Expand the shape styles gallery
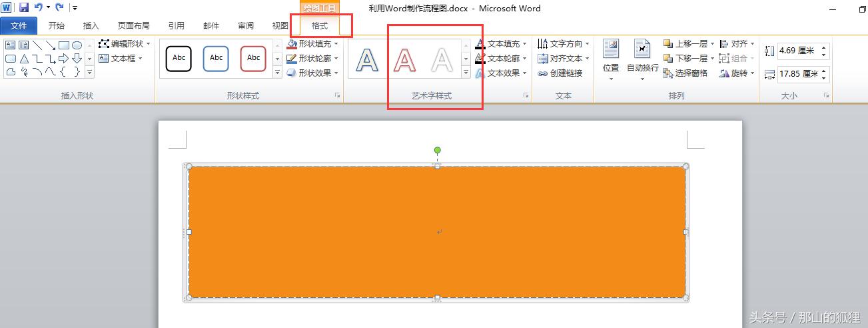 (278, 72)
